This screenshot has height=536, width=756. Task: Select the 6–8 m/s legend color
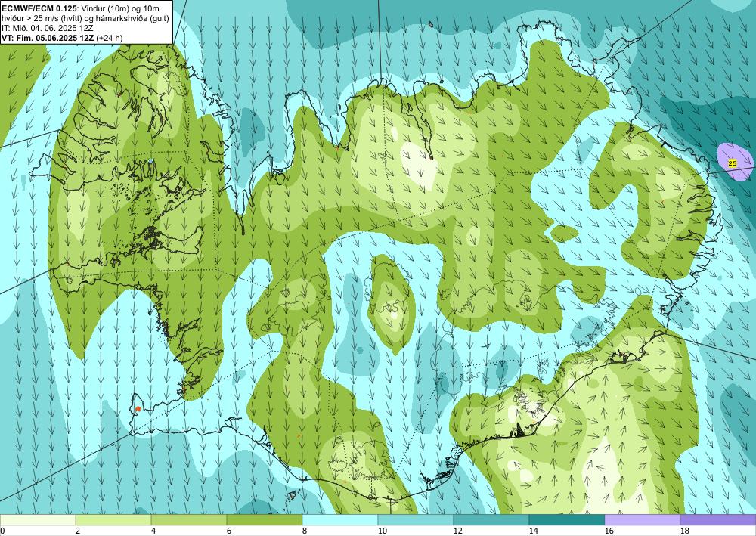(x=265, y=519)
